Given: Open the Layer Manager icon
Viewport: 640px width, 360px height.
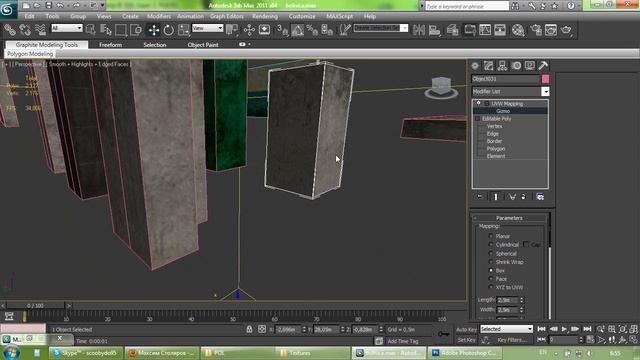Looking at the screenshot, I should tap(452, 30).
